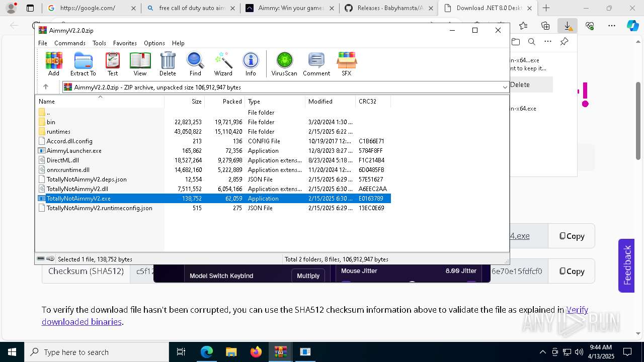Sort by the Type column header
This screenshot has height=362, width=644.
[275, 102]
